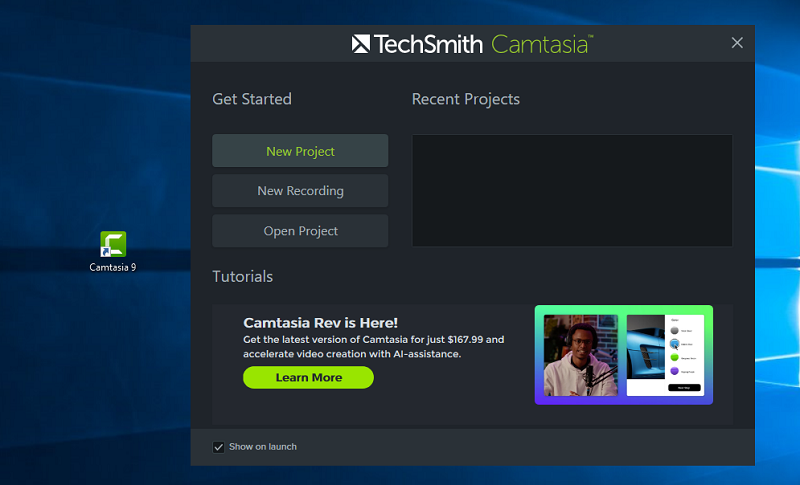Click the 'Camtasia Rev is Here!' headline
Viewport: 800px width, 485px height.
pos(320,323)
